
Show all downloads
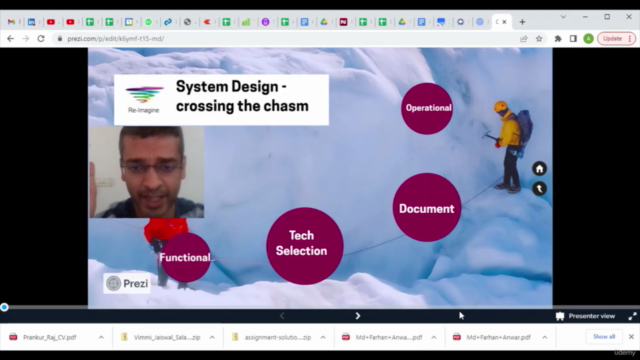tap(604, 337)
